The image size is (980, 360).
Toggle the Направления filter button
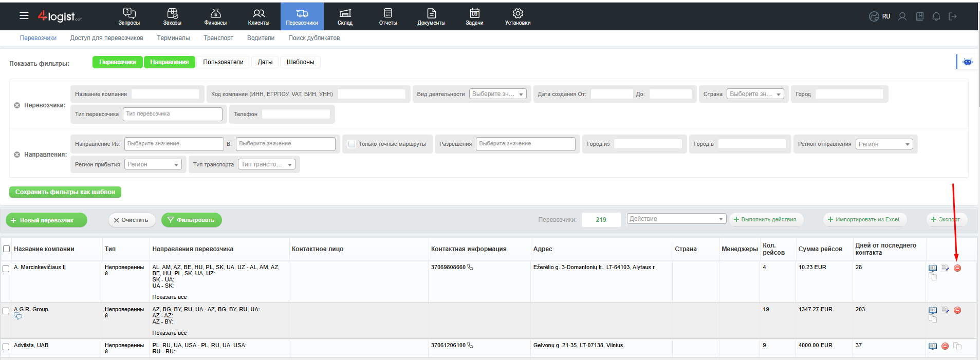170,62
